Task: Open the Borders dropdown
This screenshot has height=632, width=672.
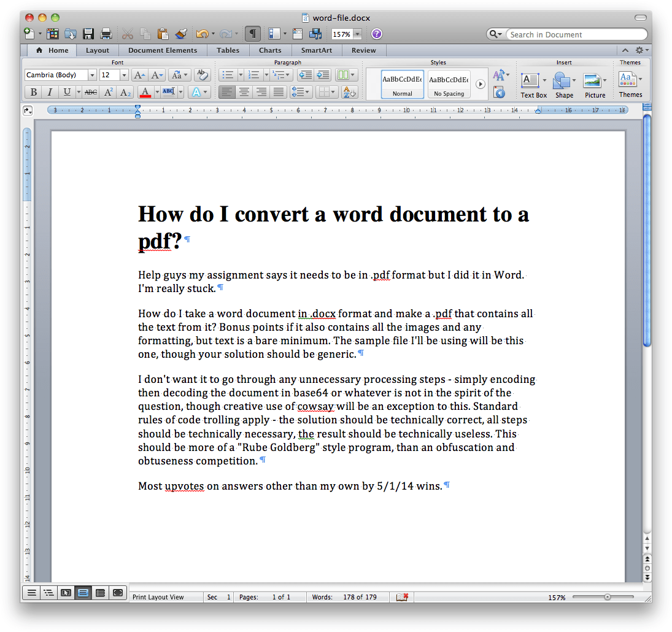Action: 328,91
